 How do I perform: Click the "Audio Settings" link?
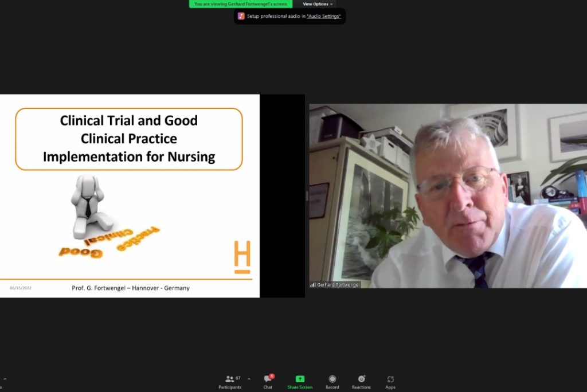pyautogui.click(x=324, y=16)
